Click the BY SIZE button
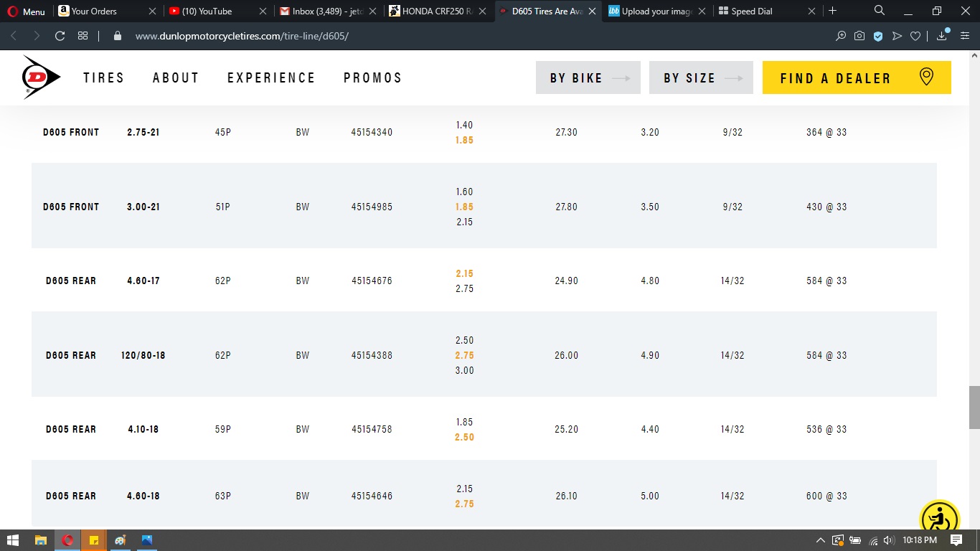The height and width of the screenshot is (551, 980). 701,77
